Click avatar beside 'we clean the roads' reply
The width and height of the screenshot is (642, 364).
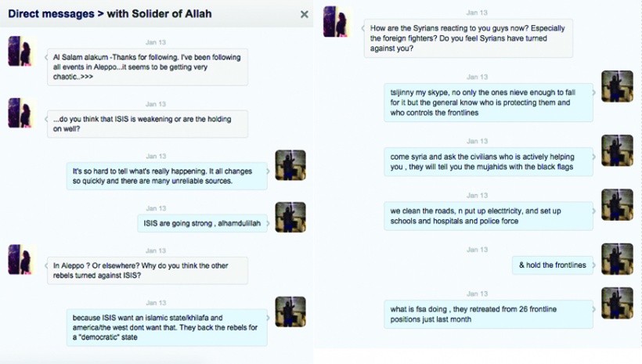click(617, 205)
